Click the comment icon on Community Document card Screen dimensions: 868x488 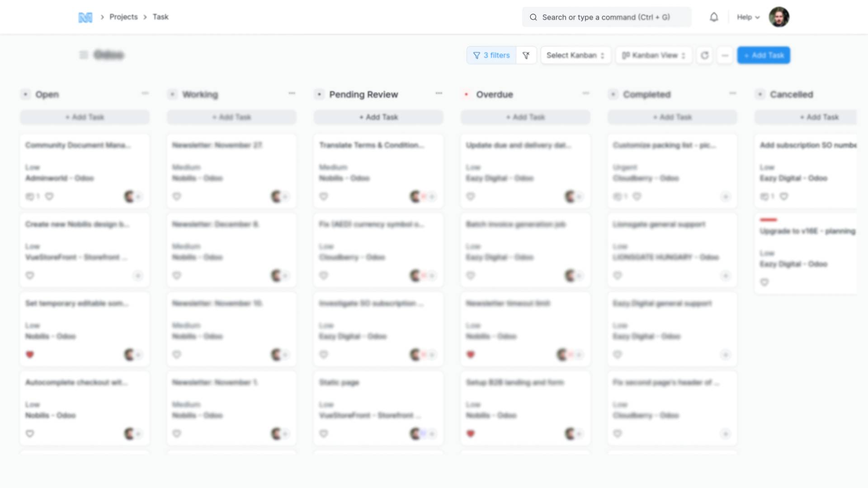pos(30,197)
